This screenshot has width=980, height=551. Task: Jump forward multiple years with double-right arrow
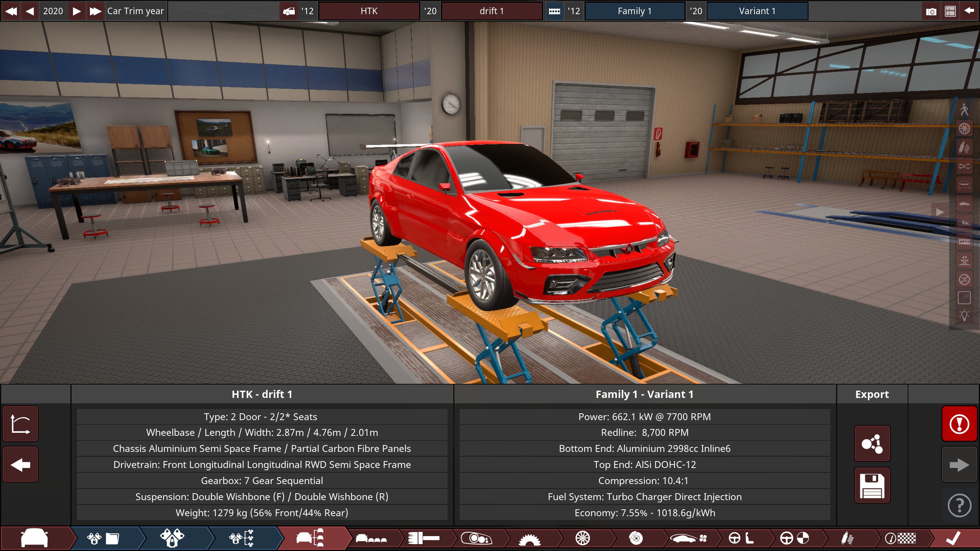point(95,11)
